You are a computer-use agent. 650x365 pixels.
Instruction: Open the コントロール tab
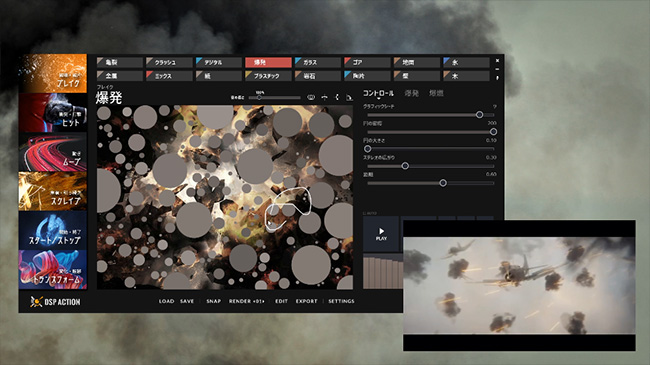coord(378,93)
